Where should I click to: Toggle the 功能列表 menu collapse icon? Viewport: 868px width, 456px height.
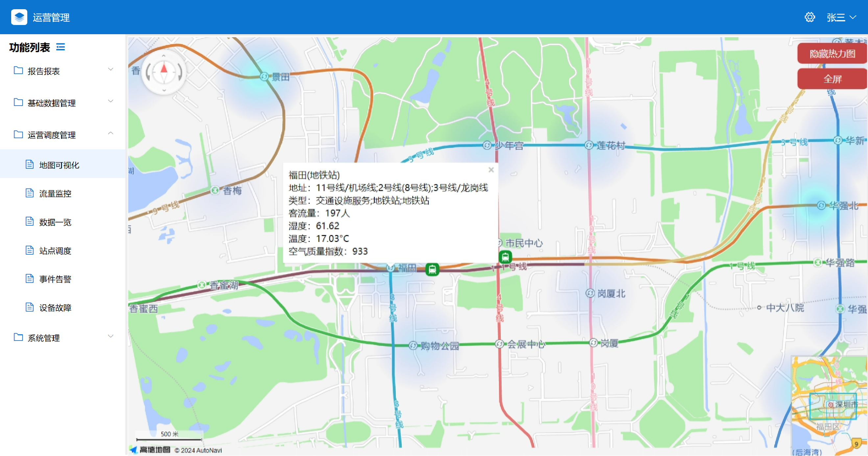[x=60, y=47]
